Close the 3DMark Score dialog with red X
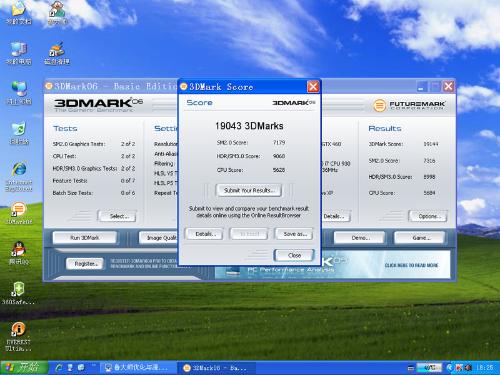 pyautogui.click(x=313, y=87)
